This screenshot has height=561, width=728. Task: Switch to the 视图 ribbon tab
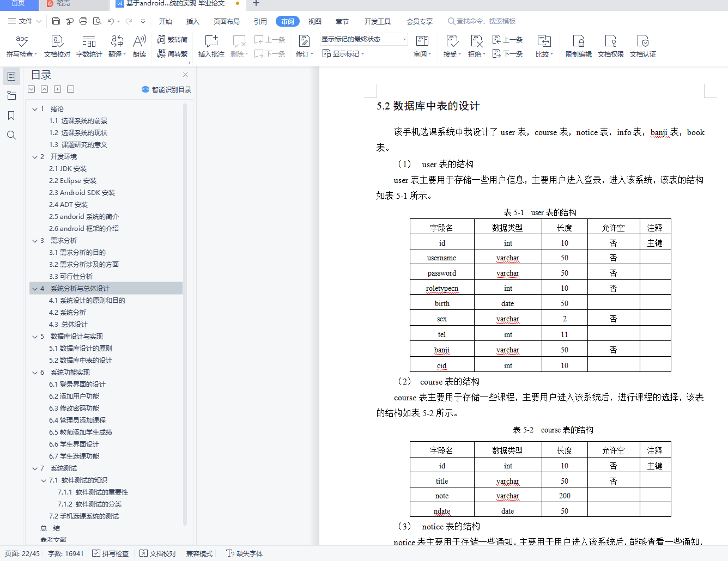(315, 21)
